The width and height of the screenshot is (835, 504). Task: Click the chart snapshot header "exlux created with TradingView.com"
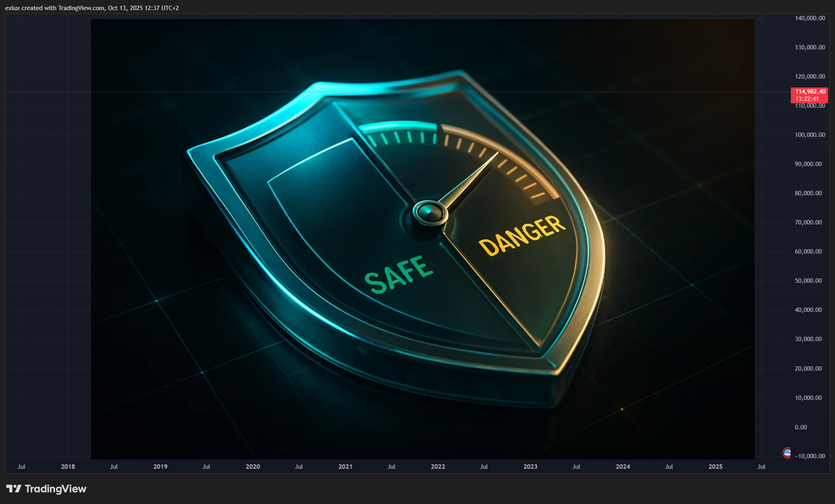coord(55,8)
